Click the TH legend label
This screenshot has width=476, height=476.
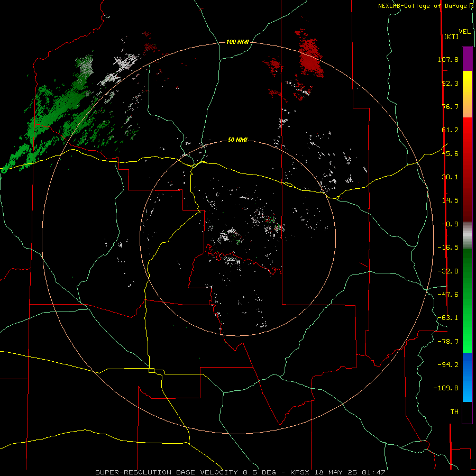[x=454, y=412]
